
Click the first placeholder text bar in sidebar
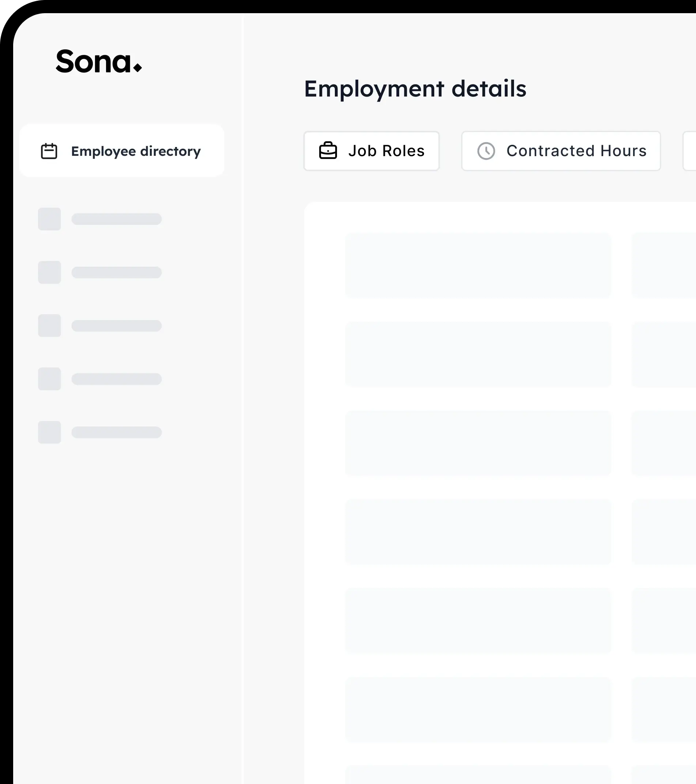117,219
